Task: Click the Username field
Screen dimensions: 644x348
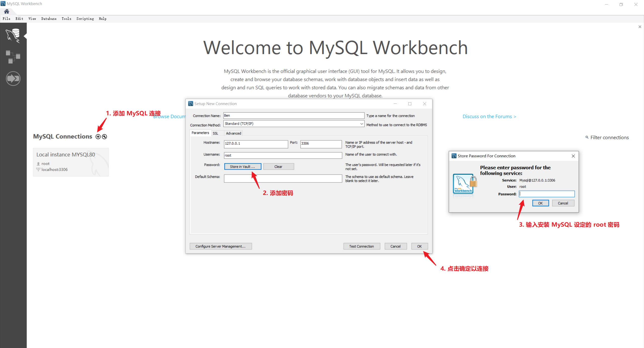Action: click(283, 155)
